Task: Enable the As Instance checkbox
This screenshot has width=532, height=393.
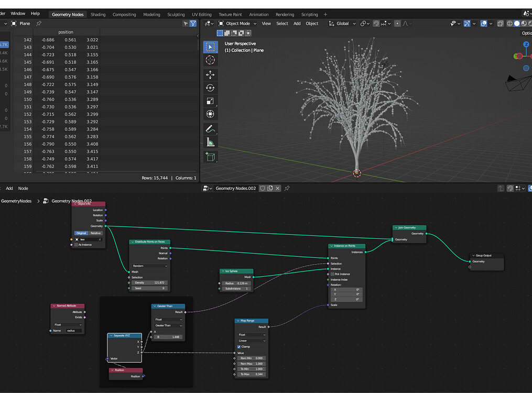Action: pyautogui.click(x=76, y=245)
